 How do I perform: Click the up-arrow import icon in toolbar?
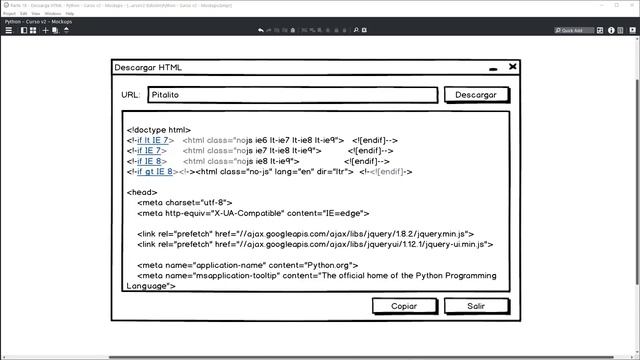click(66, 30)
